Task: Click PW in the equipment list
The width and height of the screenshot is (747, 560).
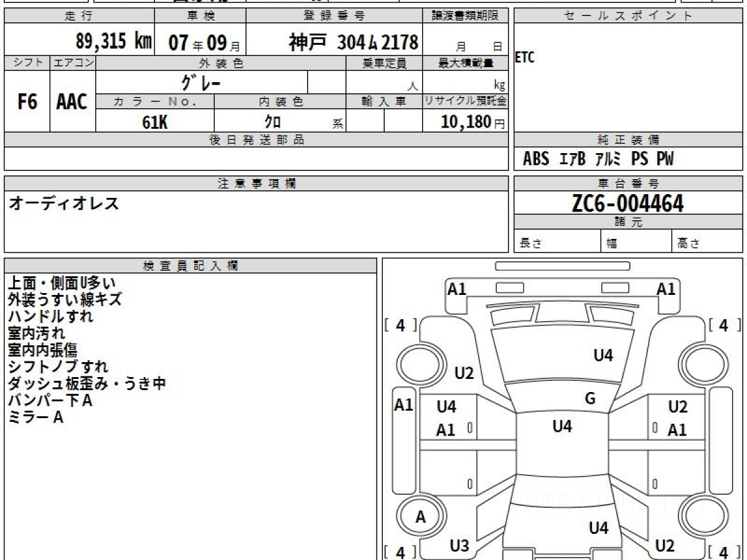Action: [x=665, y=159]
